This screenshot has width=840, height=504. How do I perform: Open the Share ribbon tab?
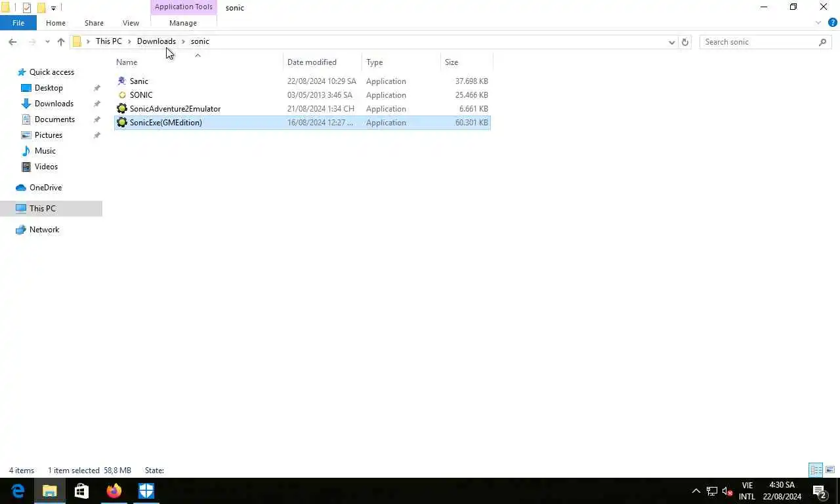point(94,23)
